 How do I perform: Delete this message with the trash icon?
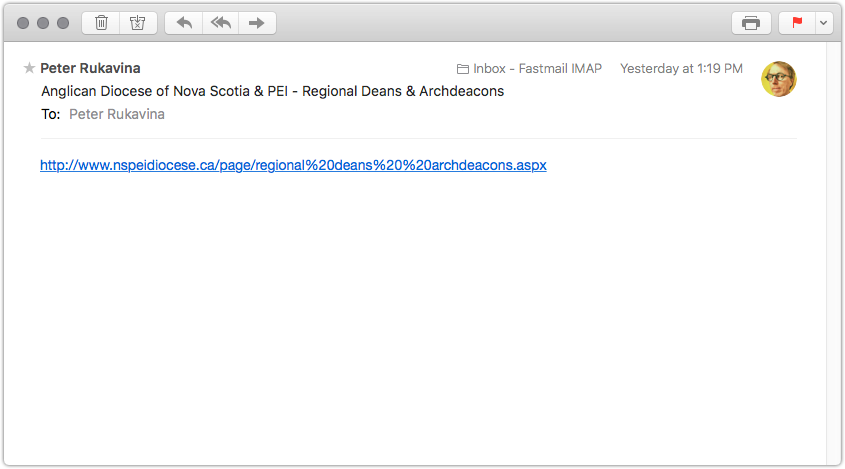(x=101, y=23)
